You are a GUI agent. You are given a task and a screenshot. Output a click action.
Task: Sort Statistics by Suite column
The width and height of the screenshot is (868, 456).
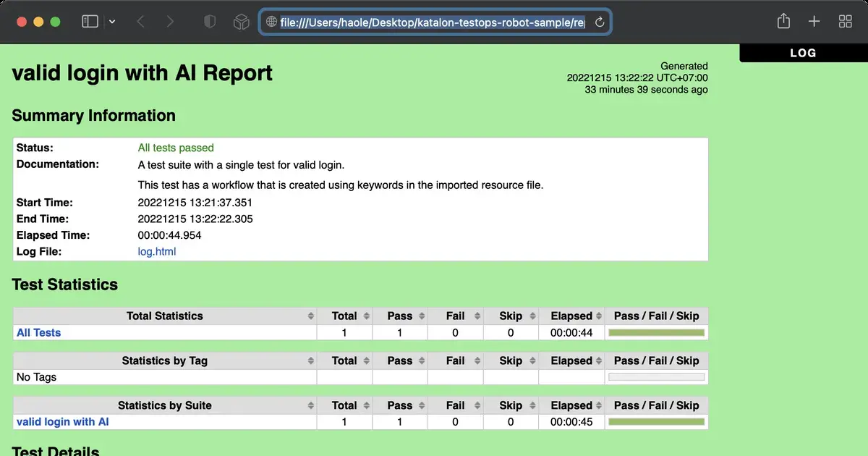coord(165,406)
